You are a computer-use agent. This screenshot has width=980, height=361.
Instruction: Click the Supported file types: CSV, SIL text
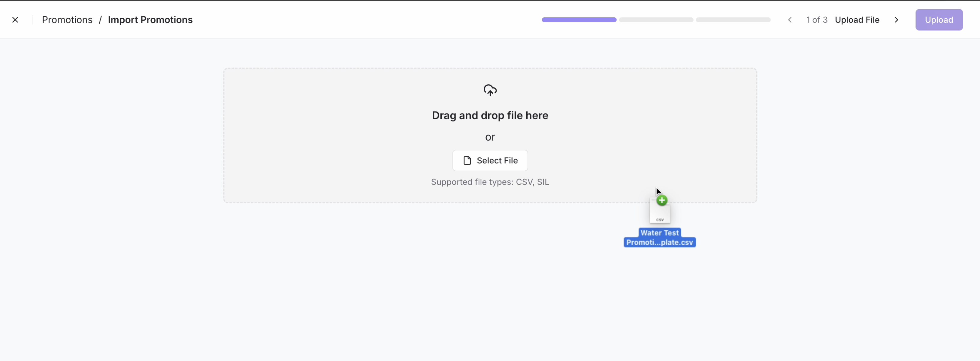pos(490,182)
